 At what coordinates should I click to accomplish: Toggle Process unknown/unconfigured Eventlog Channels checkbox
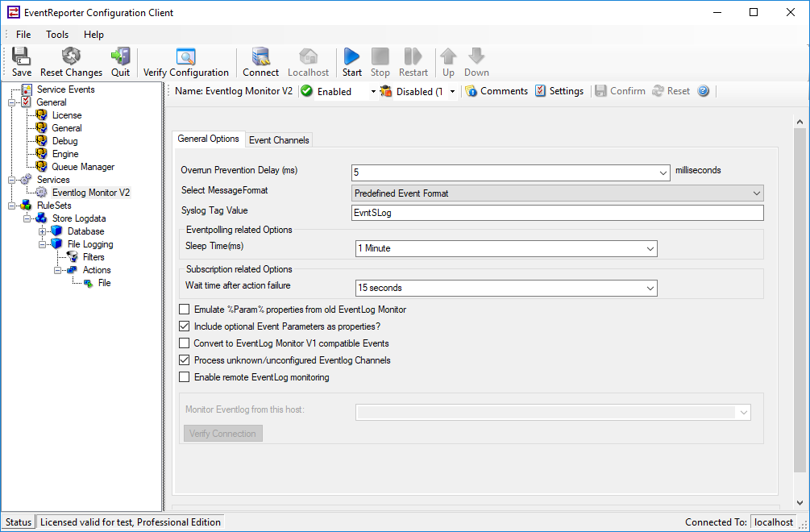click(x=185, y=360)
